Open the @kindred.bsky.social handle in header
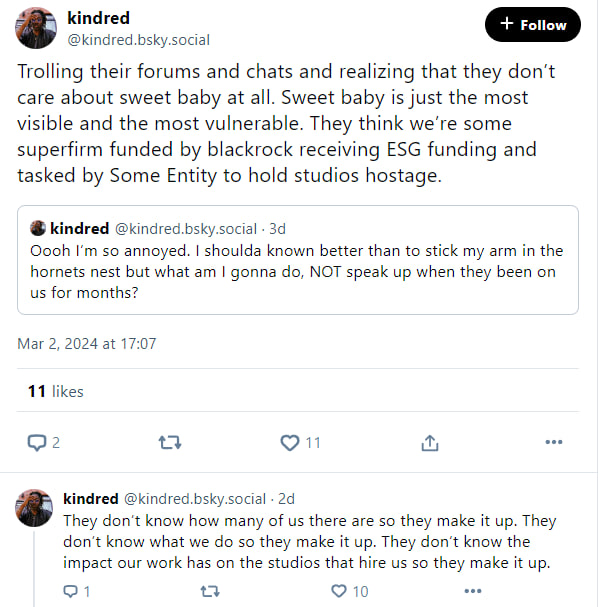Screen dimensions: 610x607 (138, 40)
